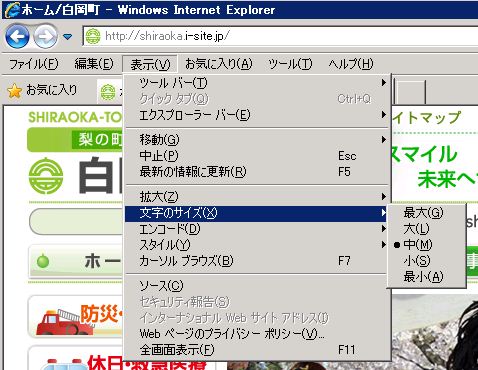Open the 編集(E) menu

coord(94,64)
